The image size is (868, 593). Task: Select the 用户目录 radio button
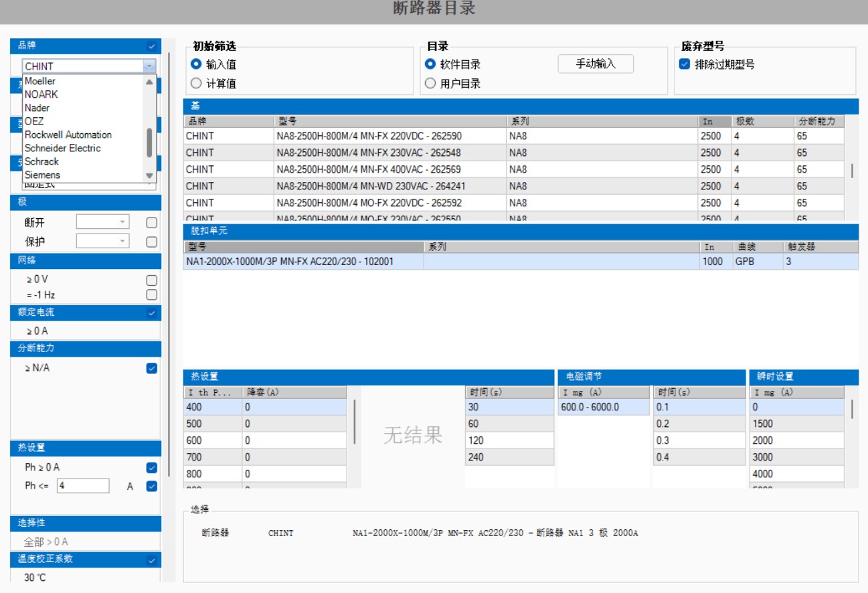click(430, 84)
